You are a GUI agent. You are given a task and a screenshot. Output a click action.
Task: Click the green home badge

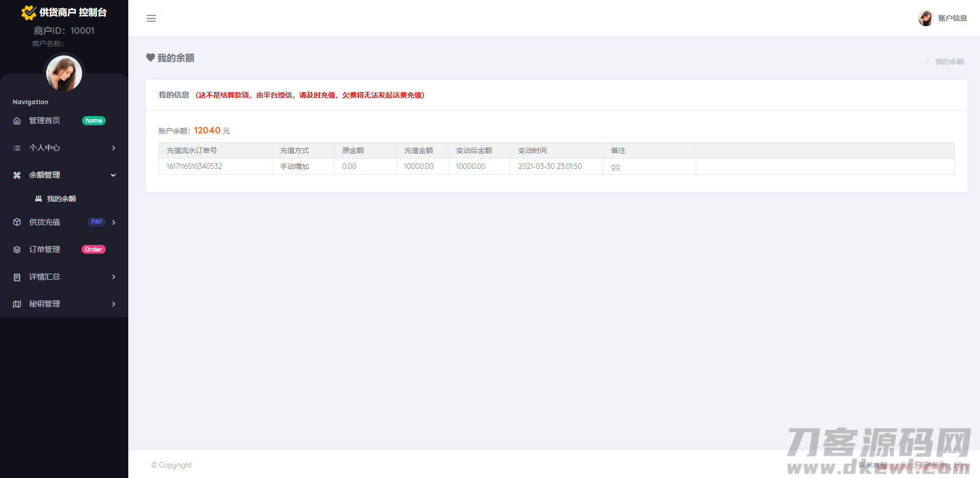click(94, 121)
